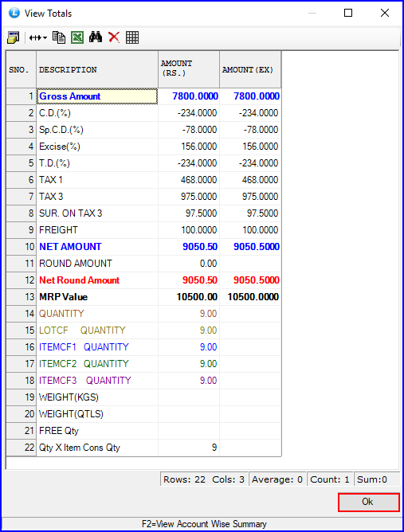Select the Net Round Amount row
404x532 pixels.
[x=143, y=280]
